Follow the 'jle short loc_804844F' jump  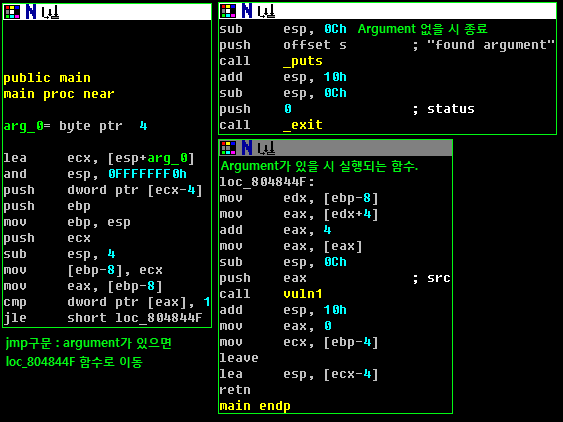tap(103, 318)
